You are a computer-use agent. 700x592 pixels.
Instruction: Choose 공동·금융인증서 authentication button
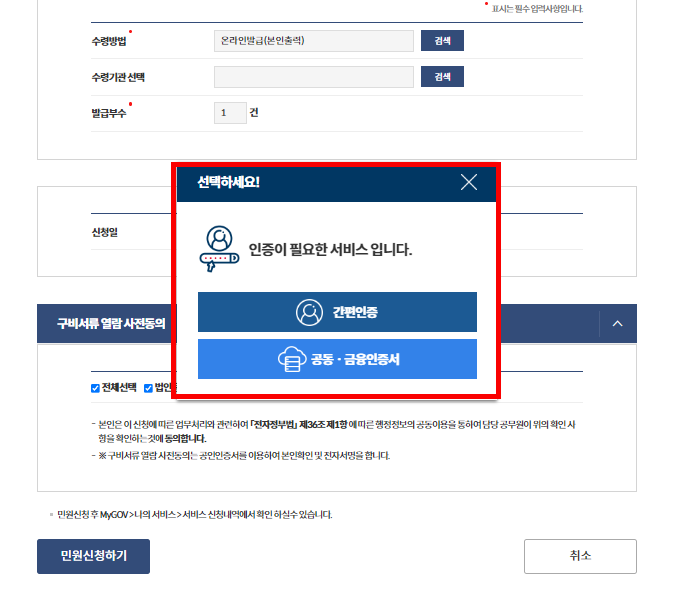(337, 359)
